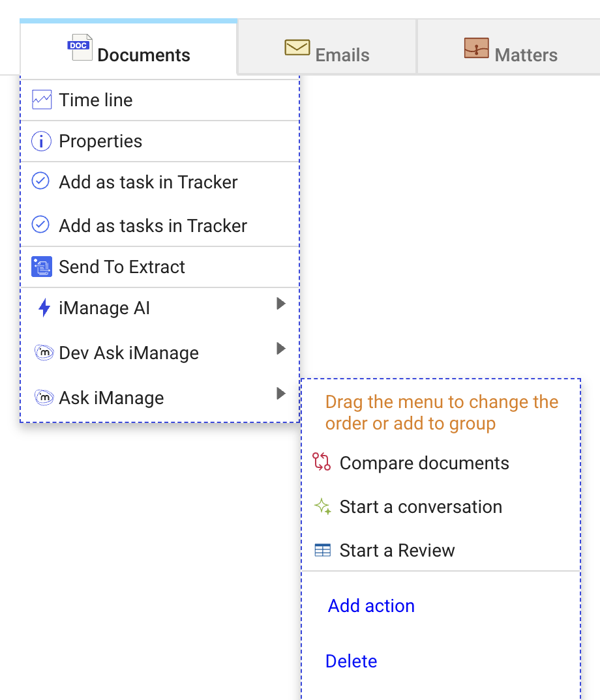Click the Delete link

(x=351, y=661)
